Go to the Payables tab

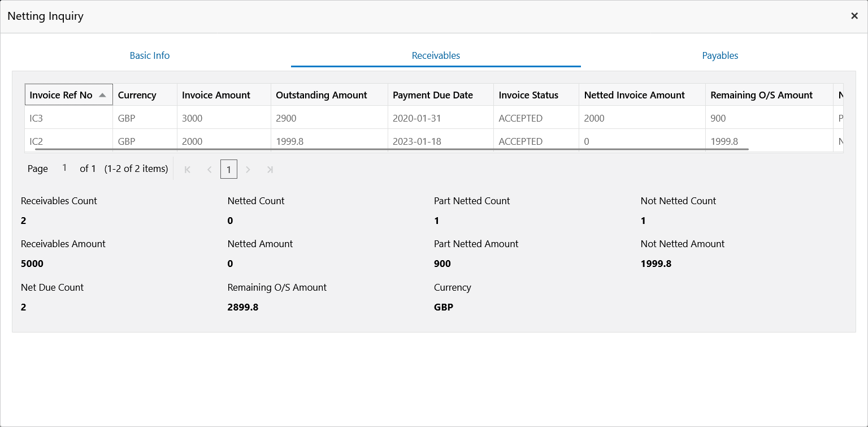coord(720,55)
